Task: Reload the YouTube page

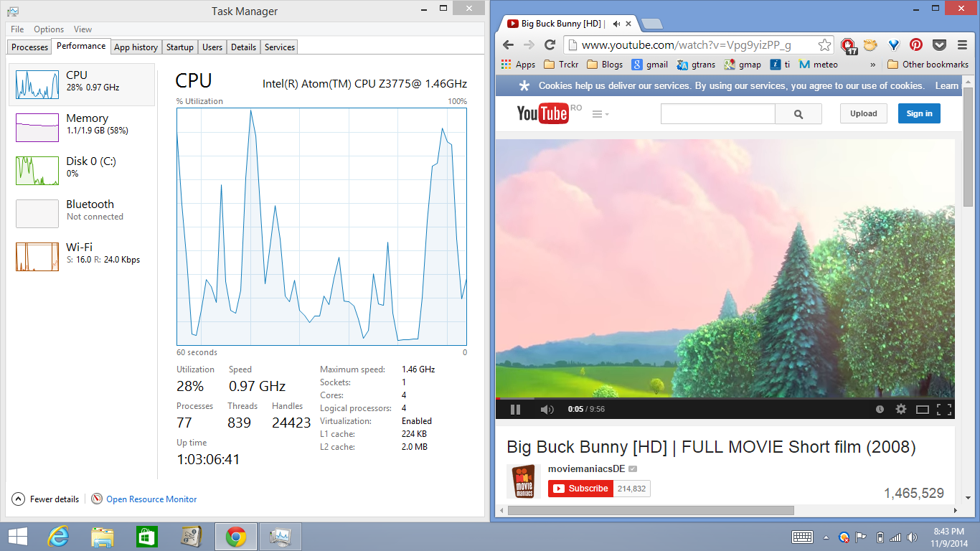Action: pos(550,44)
